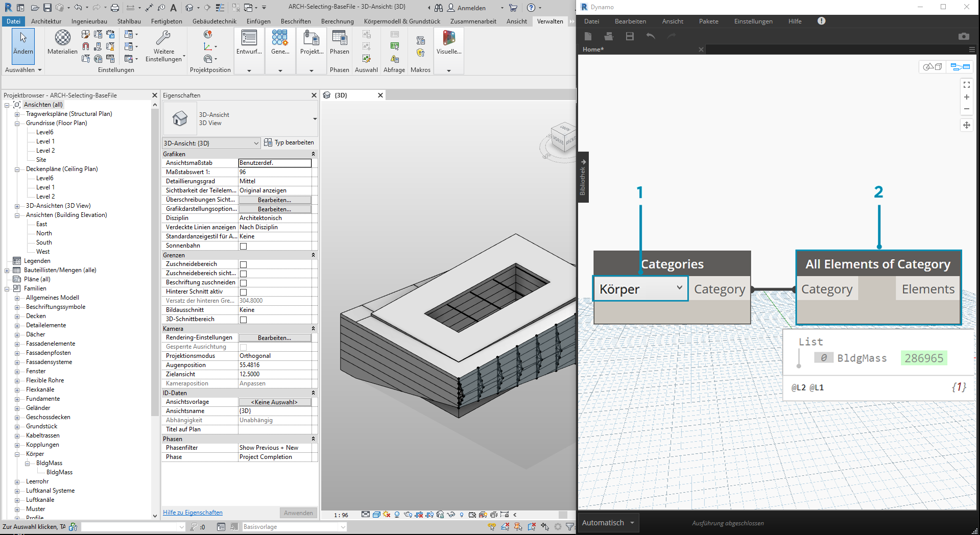Open Weitere Einstellungen in the ribbon

(x=164, y=46)
